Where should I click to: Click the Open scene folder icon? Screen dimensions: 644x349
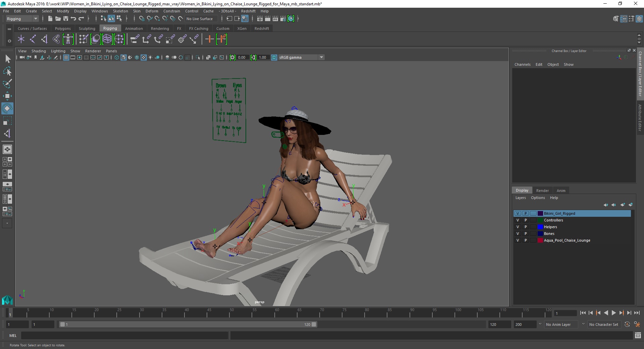(x=58, y=19)
